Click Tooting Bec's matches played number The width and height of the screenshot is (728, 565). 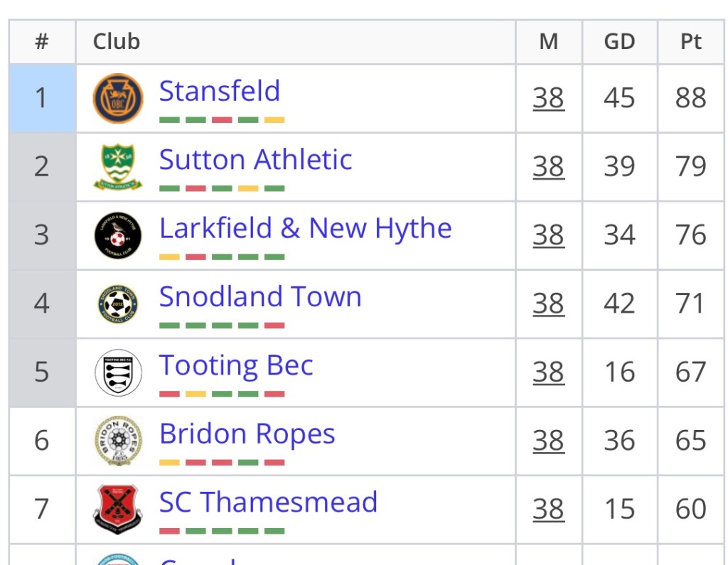(x=548, y=372)
